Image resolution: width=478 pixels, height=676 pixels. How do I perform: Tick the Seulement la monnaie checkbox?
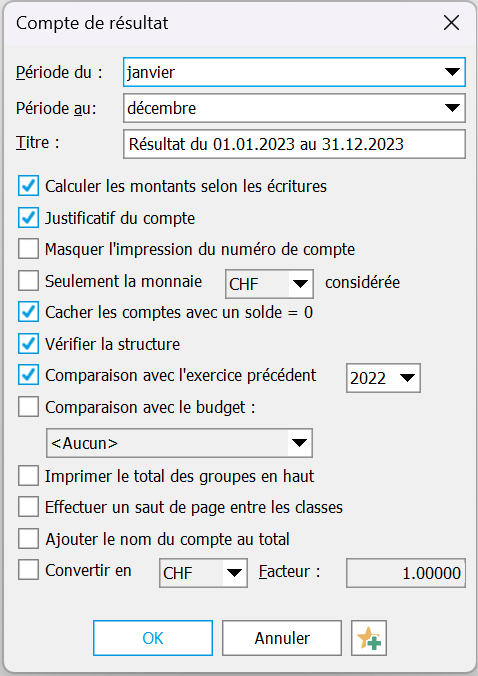28,281
